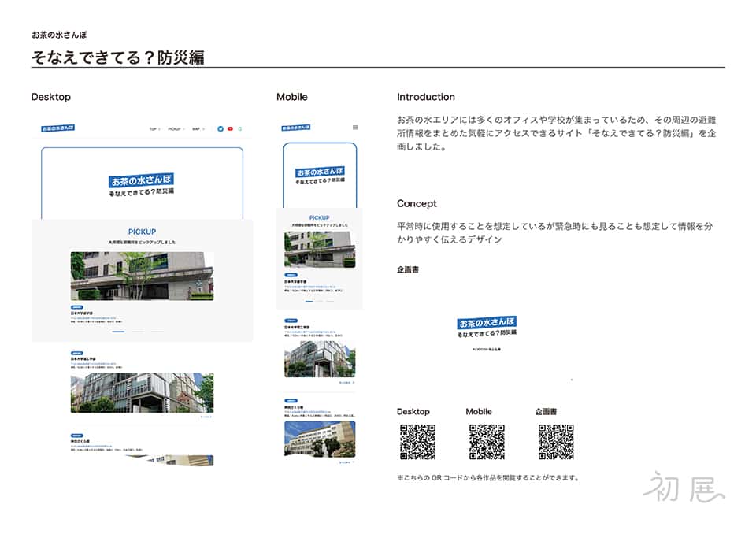Viewport: 756px width, 534px height.
Task: Click the Mobile column heading in the middle
Action: coord(291,97)
